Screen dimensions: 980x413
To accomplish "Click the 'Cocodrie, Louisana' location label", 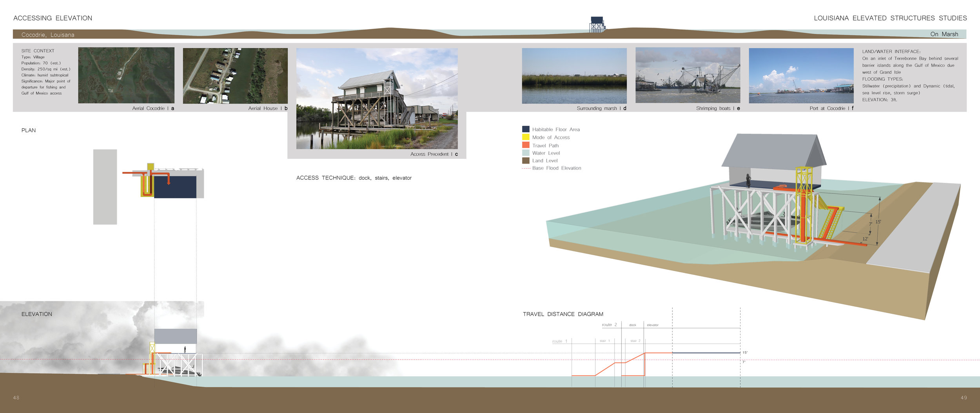I will point(48,35).
